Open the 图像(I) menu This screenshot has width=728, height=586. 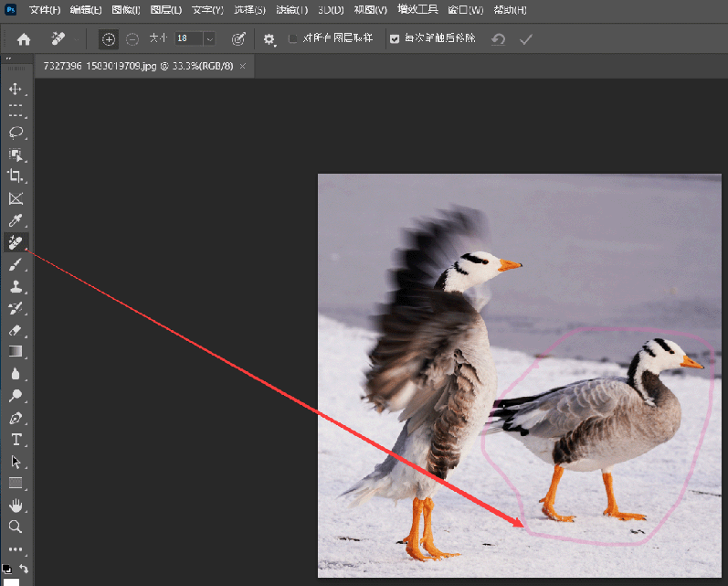pyautogui.click(x=126, y=10)
